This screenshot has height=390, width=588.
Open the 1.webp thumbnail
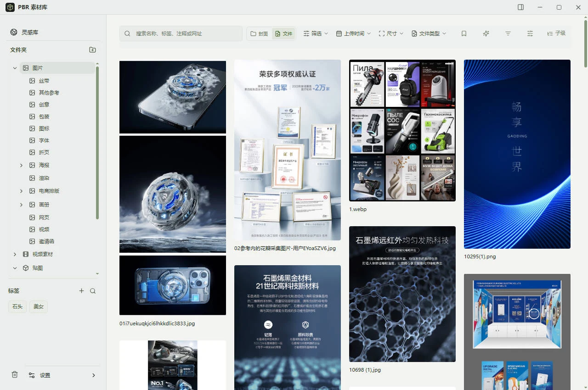point(402,130)
